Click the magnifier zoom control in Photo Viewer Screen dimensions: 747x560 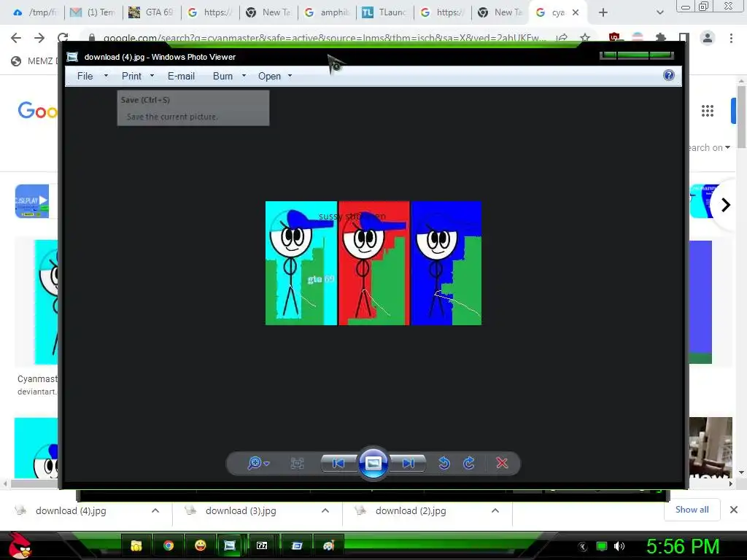(x=255, y=463)
